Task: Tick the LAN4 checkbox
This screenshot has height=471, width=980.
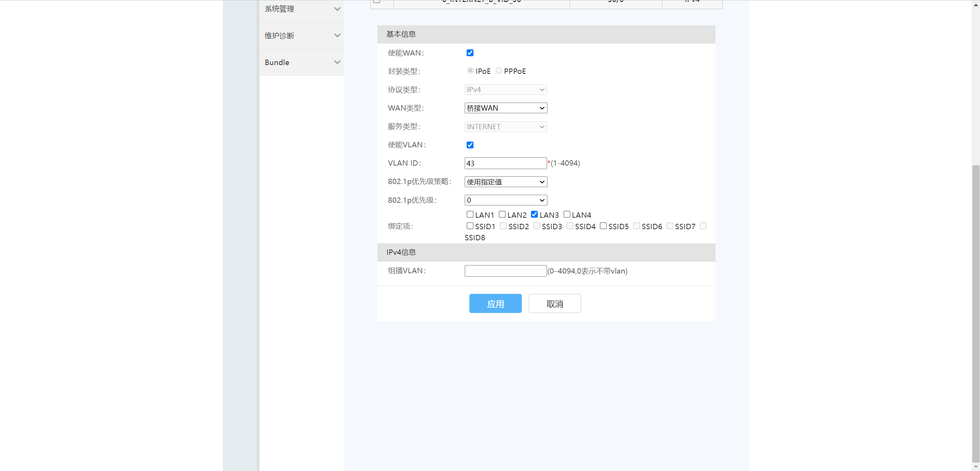Action: [567, 214]
